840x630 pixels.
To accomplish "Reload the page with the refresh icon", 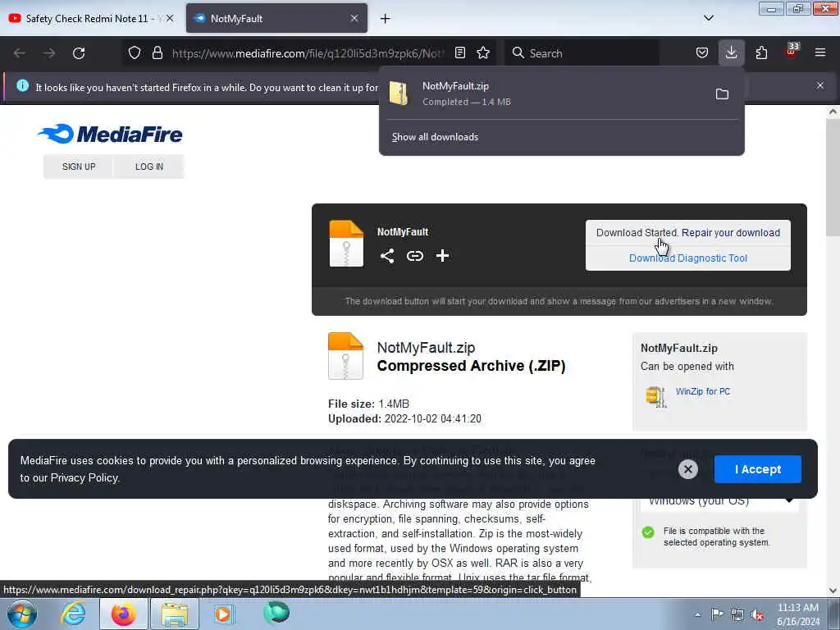I will pos(79,53).
